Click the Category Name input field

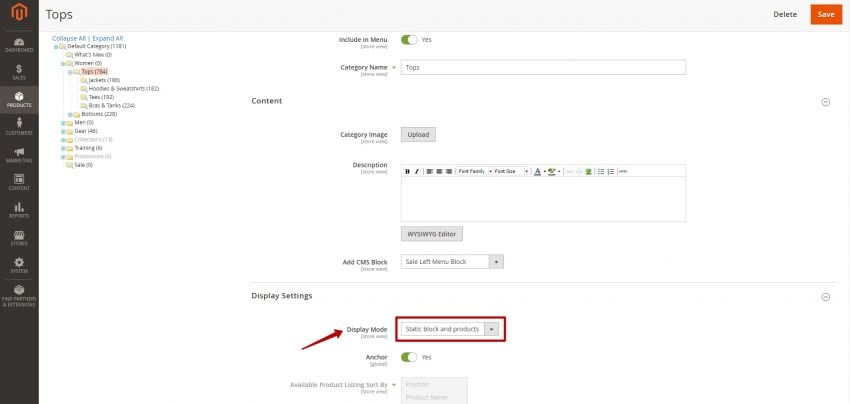point(543,67)
